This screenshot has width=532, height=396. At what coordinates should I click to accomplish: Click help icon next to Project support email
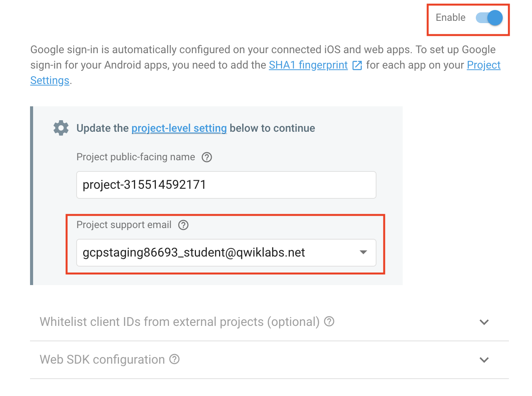[183, 225]
